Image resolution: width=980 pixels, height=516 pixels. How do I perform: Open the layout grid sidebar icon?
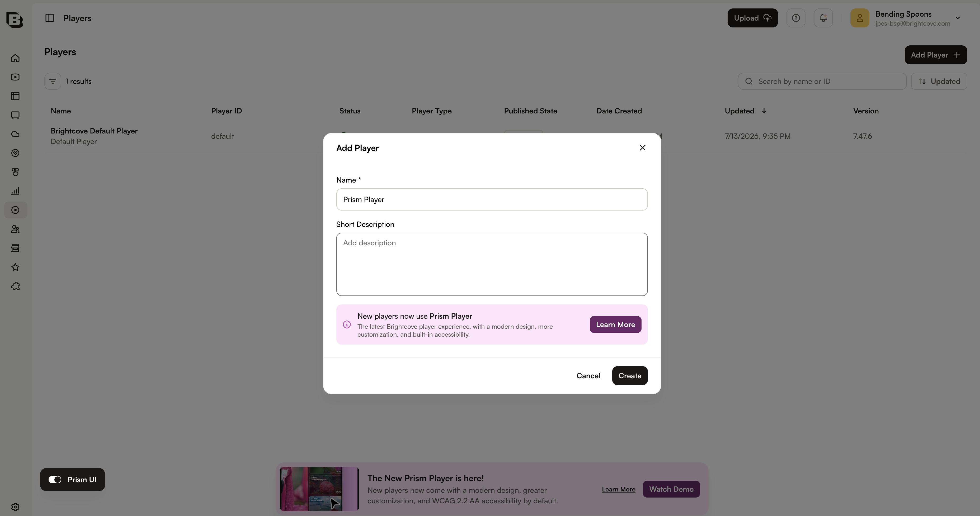(x=15, y=96)
